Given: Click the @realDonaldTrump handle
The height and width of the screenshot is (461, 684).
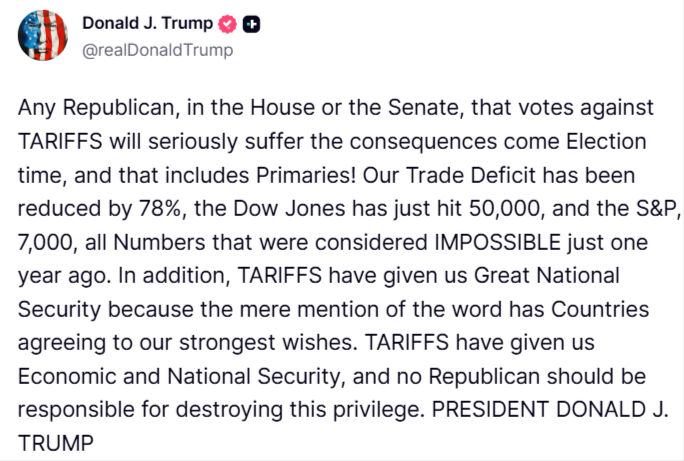Looking at the screenshot, I should click(x=157, y=50).
